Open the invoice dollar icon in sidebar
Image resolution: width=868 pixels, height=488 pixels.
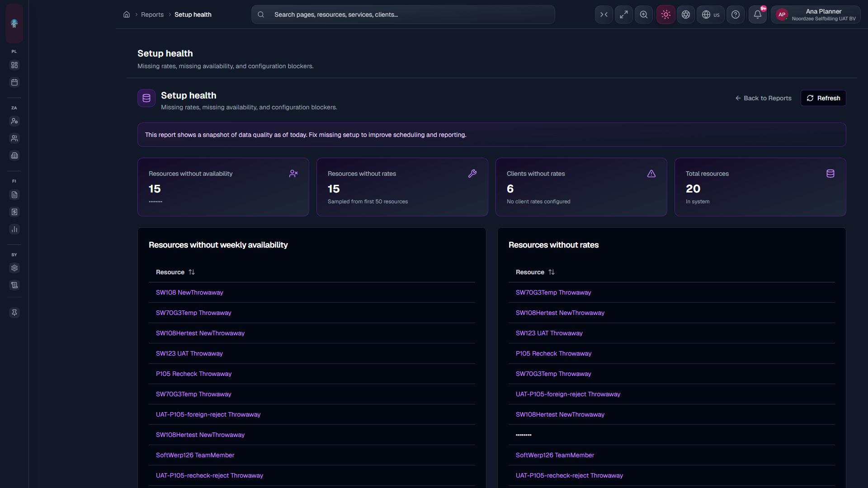point(14,212)
